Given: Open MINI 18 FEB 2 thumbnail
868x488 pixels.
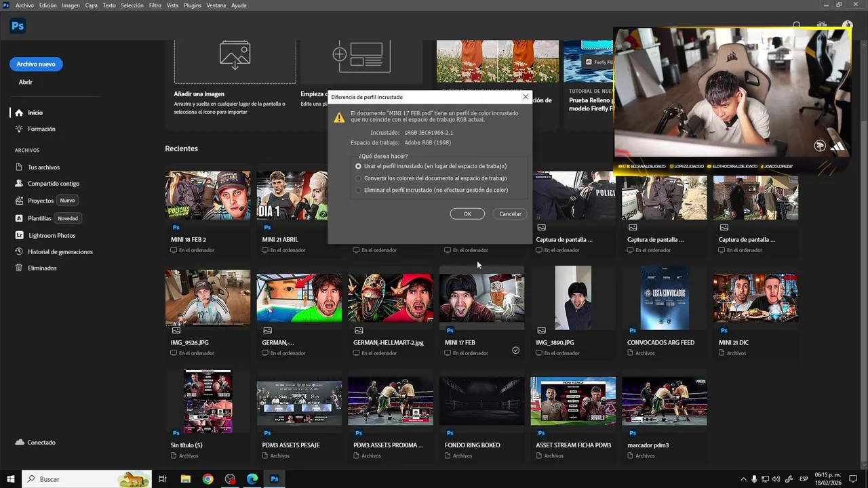Looking at the screenshot, I should point(208,195).
